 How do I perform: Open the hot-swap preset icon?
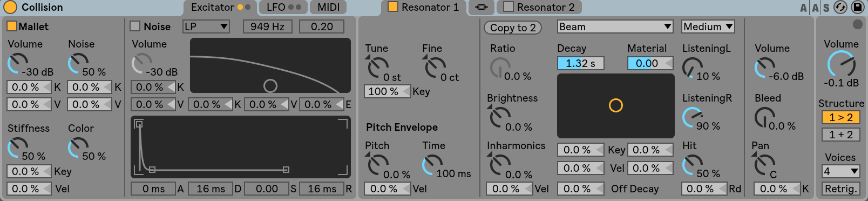840,7
